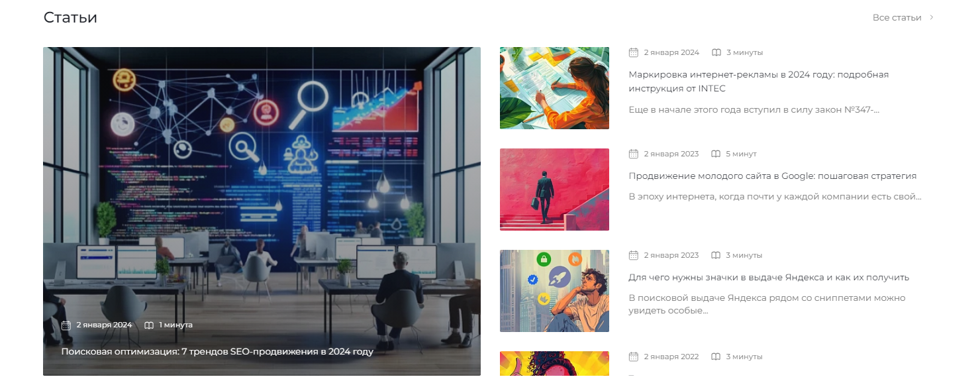Click the thumbnail of the thinking man with rocket icon
980x391 pixels.
(554, 291)
